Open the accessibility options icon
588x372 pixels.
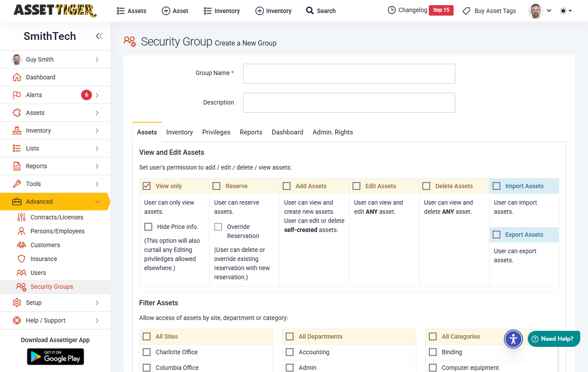(x=513, y=339)
